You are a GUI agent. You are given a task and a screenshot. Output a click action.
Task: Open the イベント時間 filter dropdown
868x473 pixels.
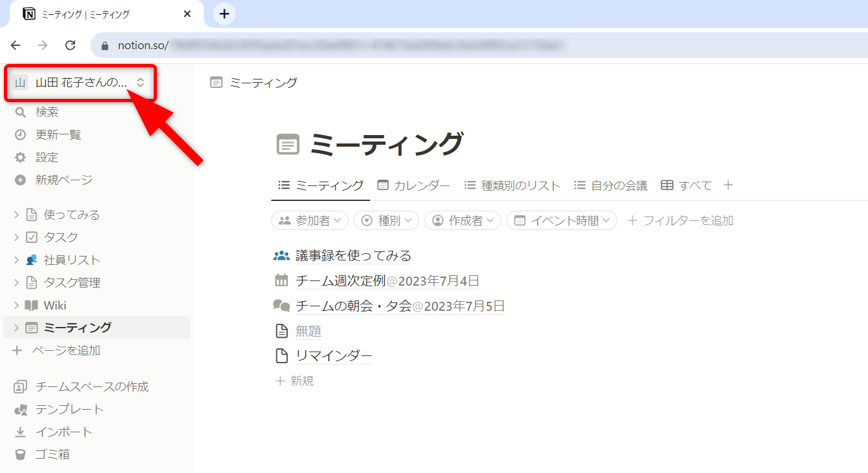561,221
